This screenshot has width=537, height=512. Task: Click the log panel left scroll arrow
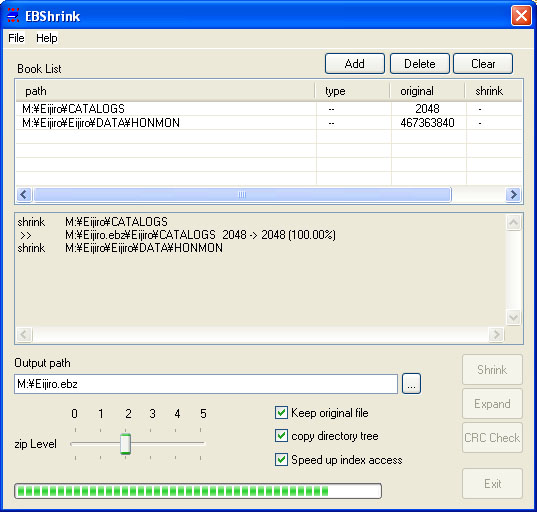point(24,334)
